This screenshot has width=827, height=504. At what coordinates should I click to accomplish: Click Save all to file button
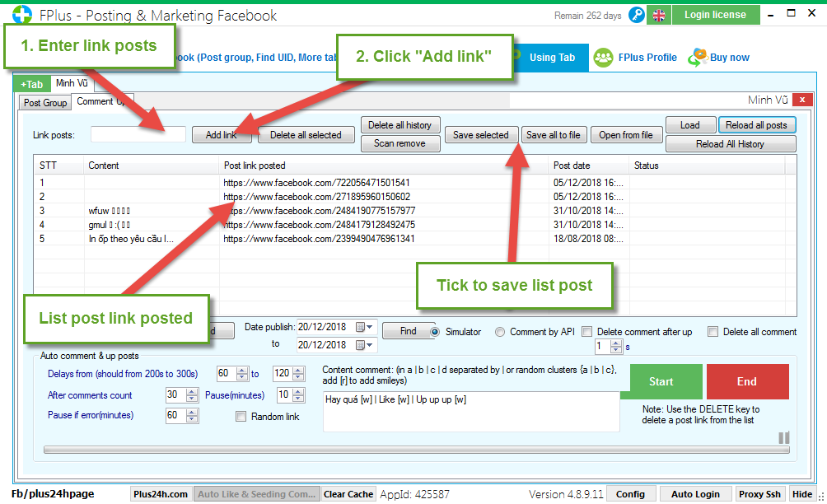point(554,135)
